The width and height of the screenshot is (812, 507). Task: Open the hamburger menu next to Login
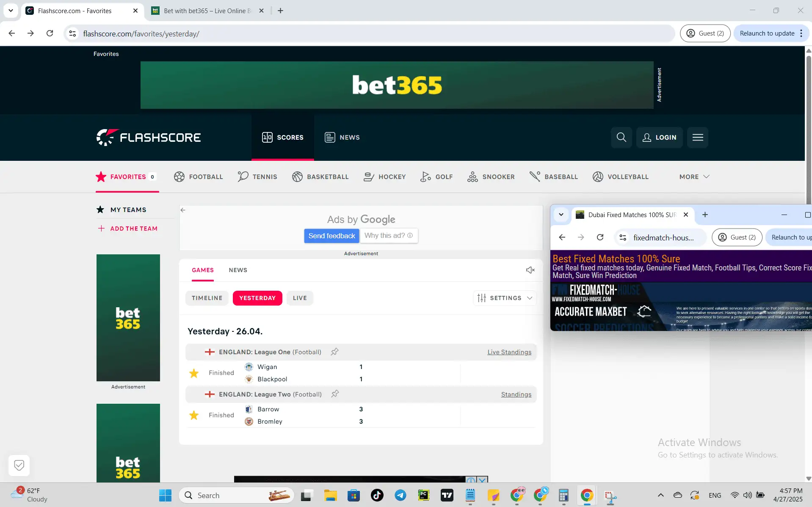click(x=697, y=137)
